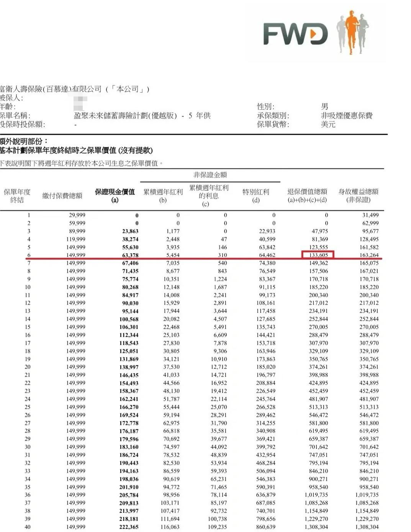Click the label 保單貨幣:
Image resolution: width=411 pixels, height=532 pixels.
273,124
